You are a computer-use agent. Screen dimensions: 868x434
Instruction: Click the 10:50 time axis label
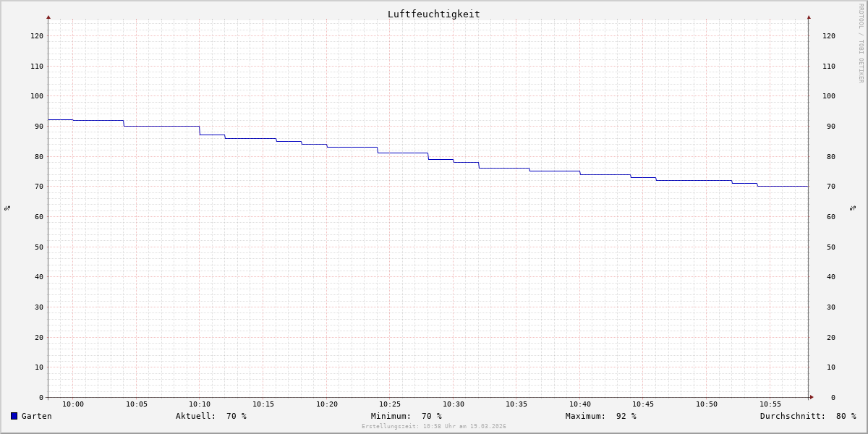(x=707, y=404)
